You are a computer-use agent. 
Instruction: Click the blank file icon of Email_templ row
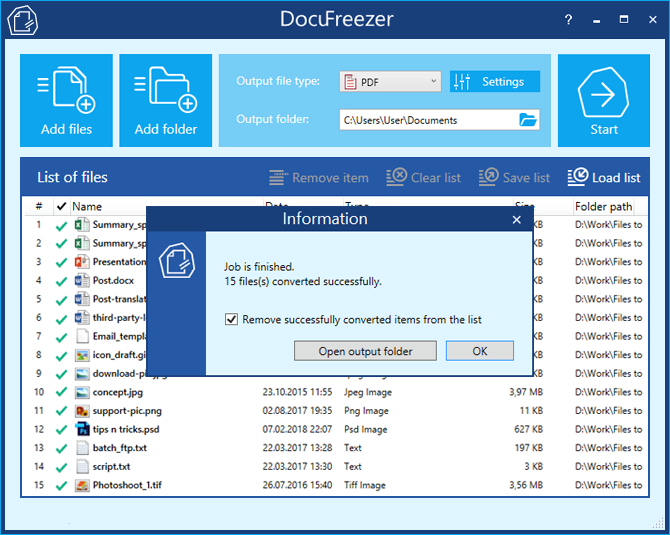click(x=82, y=336)
